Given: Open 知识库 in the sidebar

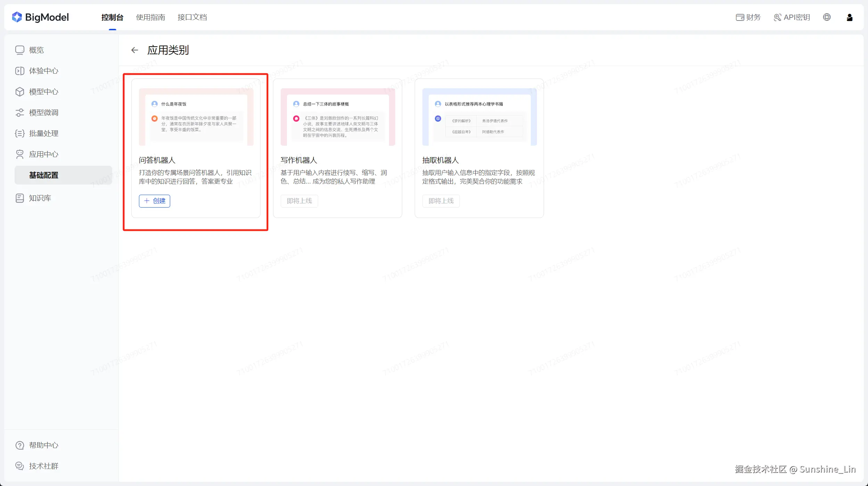Looking at the screenshot, I should coord(40,198).
